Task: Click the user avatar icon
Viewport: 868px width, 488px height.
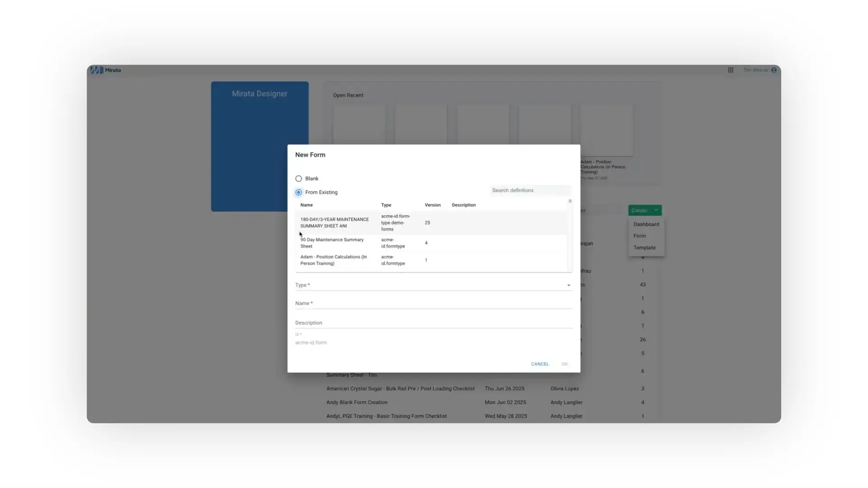Action: pyautogui.click(x=774, y=70)
